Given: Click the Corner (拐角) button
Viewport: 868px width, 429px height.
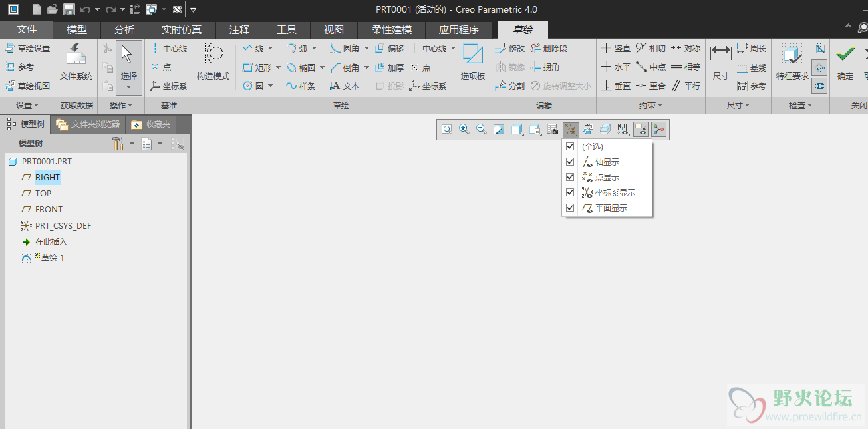Looking at the screenshot, I should click(x=545, y=67).
